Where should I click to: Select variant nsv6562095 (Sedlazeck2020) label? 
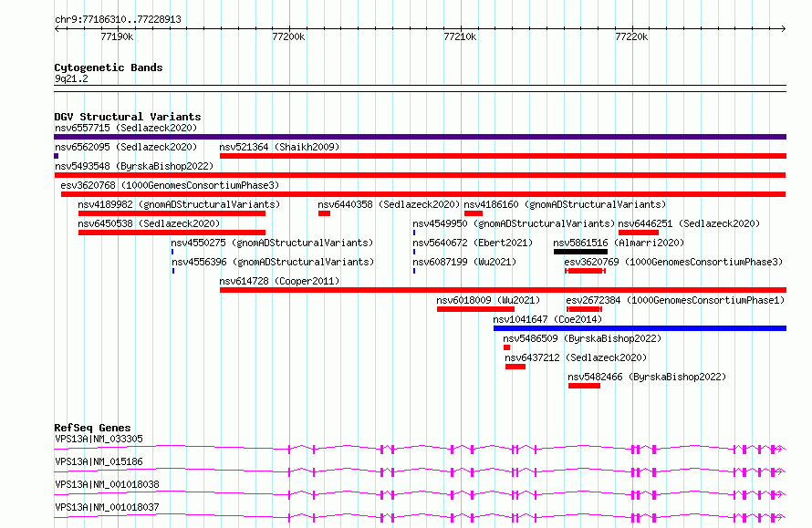click(126, 147)
